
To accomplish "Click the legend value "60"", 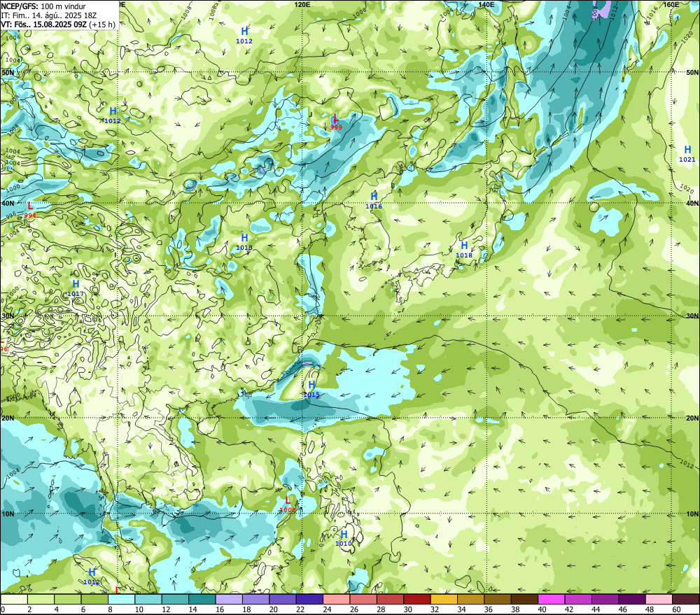I will click(x=676, y=609).
